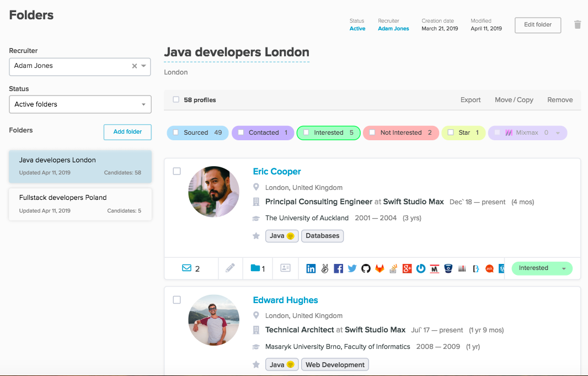Expand the Mixmax filter dropdown arrow
The width and height of the screenshot is (588, 376).
558,133
